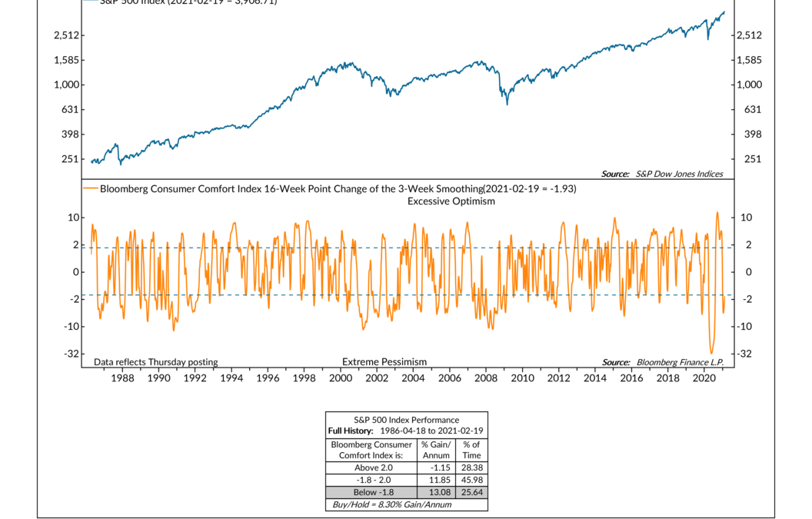Click the right axis value 631
This screenshot has width=812, height=519.
(753, 110)
